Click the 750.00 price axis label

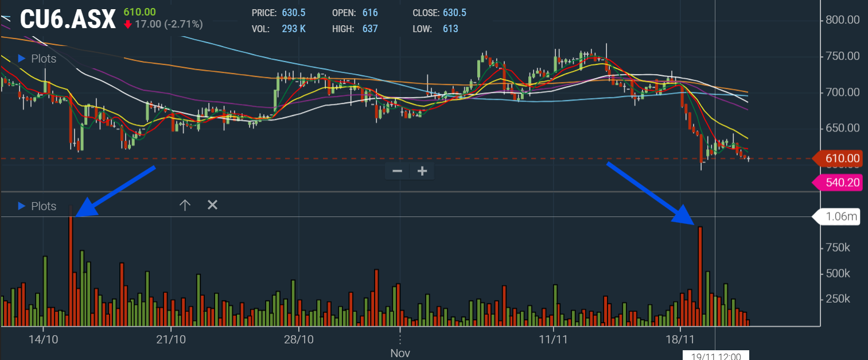coord(842,56)
